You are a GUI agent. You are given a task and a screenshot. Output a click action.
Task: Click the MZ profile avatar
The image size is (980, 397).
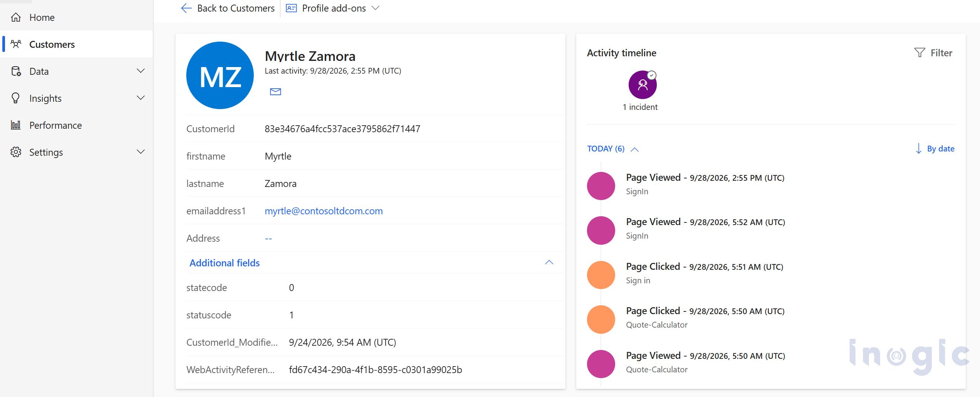tap(220, 75)
